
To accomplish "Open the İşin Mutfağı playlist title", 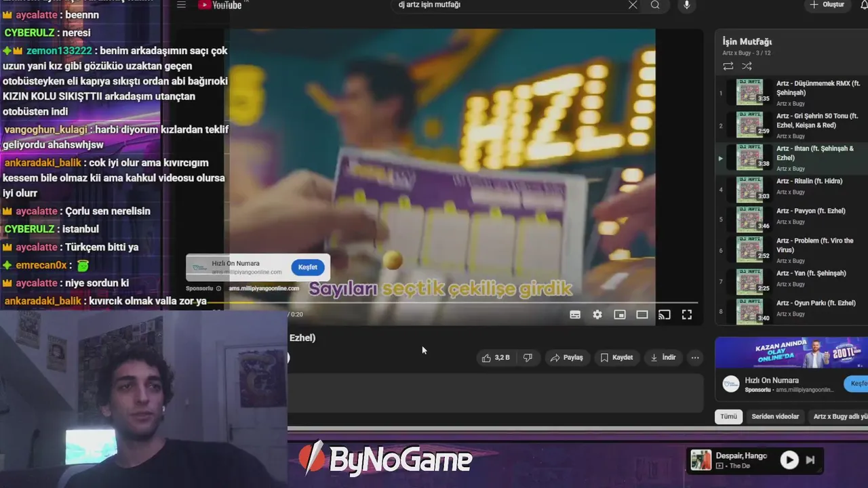I will [747, 41].
